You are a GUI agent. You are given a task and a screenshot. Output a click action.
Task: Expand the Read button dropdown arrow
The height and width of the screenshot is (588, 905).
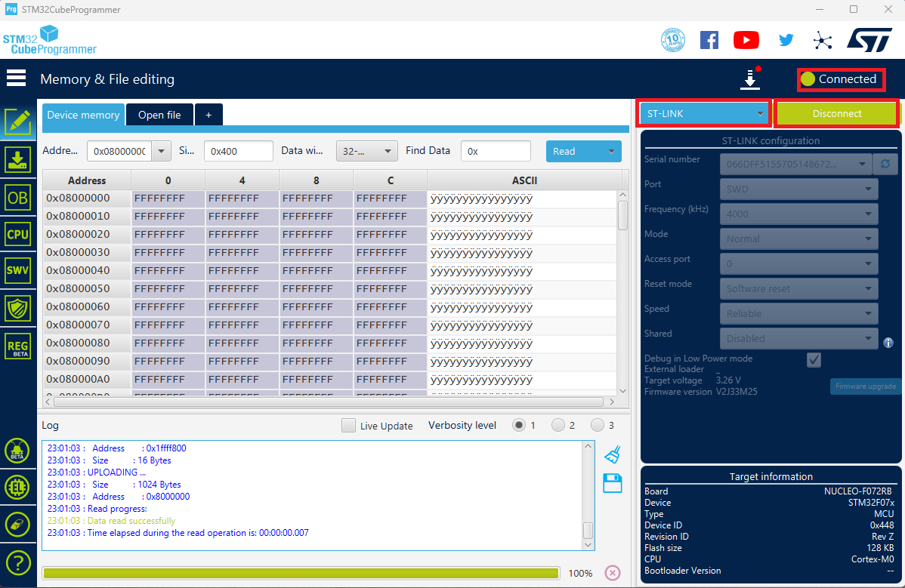click(x=611, y=151)
